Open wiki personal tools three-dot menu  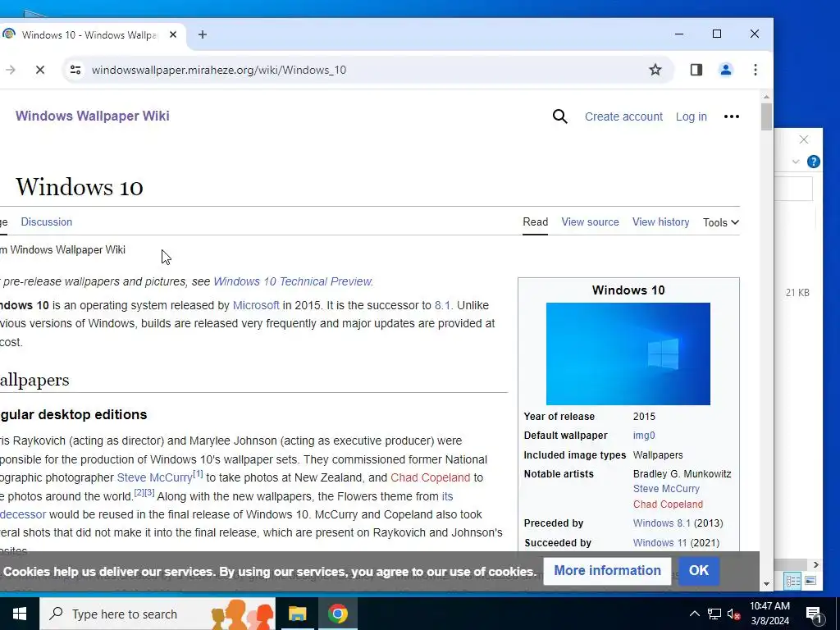731,116
